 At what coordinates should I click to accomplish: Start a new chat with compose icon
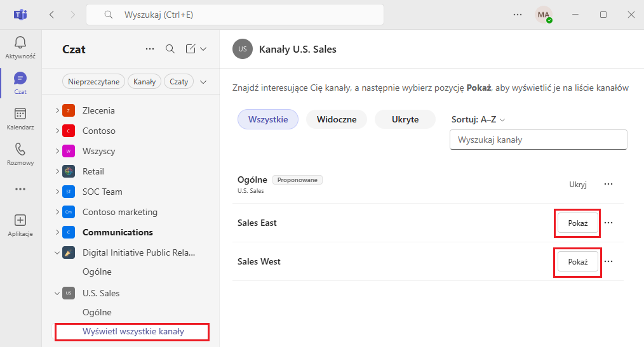pyautogui.click(x=191, y=49)
